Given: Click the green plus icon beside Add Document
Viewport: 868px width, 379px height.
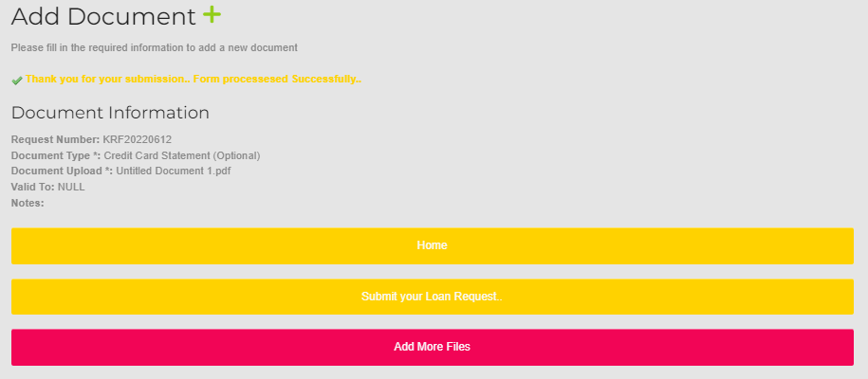Looking at the screenshot, I should (212, 15).
